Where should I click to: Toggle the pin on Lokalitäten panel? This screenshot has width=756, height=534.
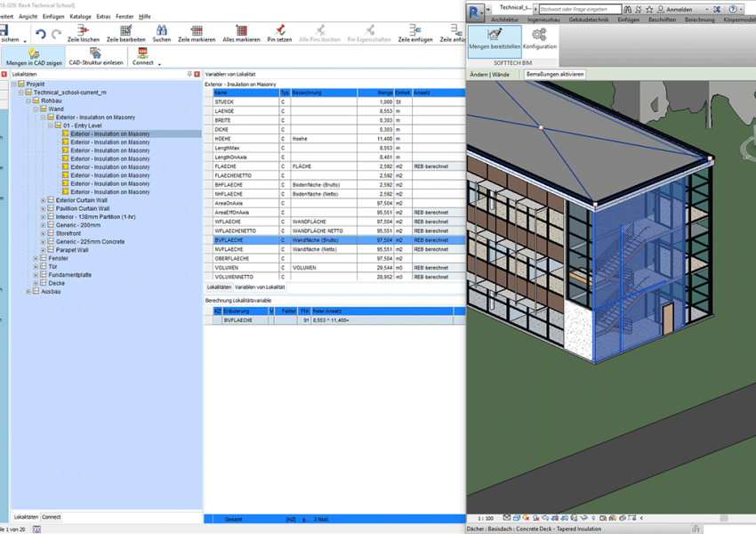189,74
